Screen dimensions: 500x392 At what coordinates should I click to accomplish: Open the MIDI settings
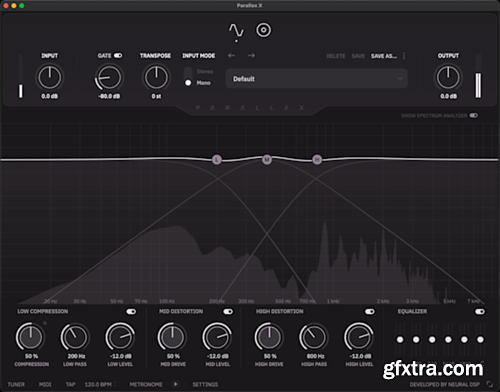point(45,384)
